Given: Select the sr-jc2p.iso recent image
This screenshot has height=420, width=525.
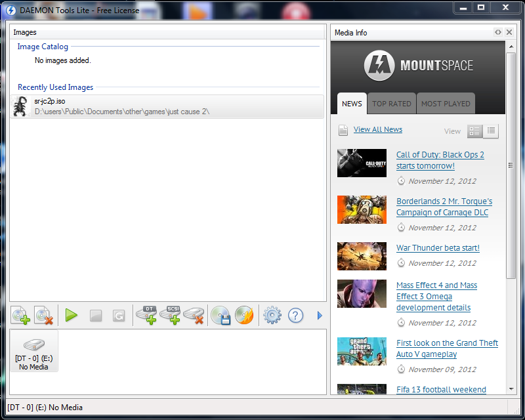Looking at the screenshot, I should click(x=167, y=106).
